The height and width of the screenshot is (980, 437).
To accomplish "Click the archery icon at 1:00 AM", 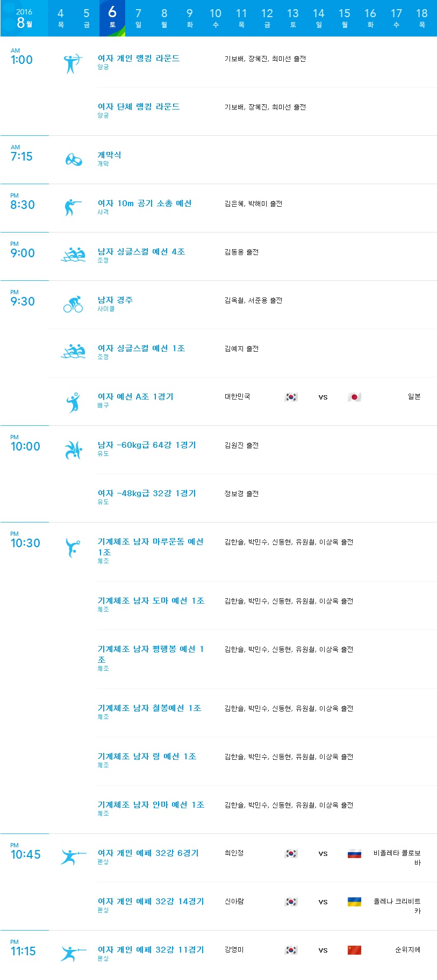I will (72, 64).
